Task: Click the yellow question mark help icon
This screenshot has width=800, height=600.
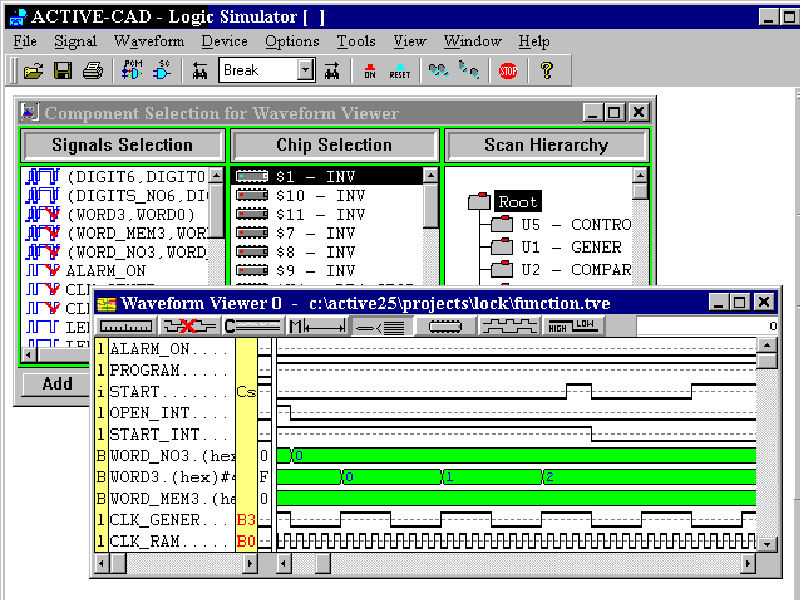Action: [546, 70]
